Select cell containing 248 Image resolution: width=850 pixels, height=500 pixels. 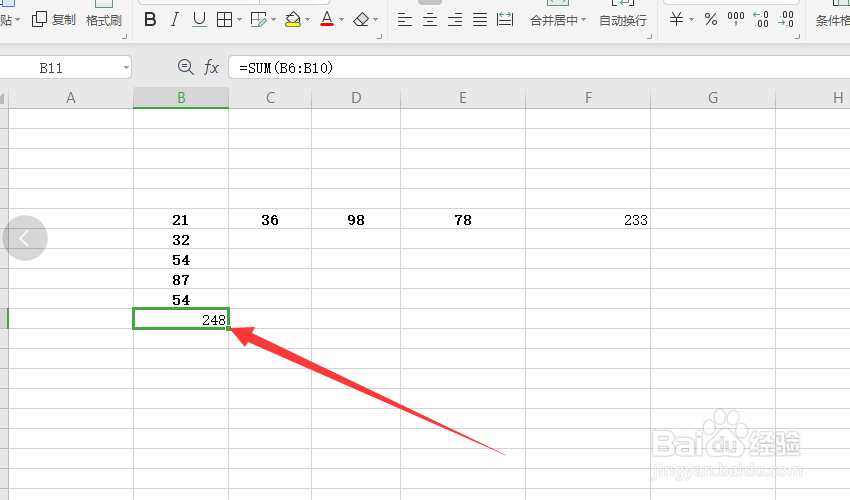[181, 319]
